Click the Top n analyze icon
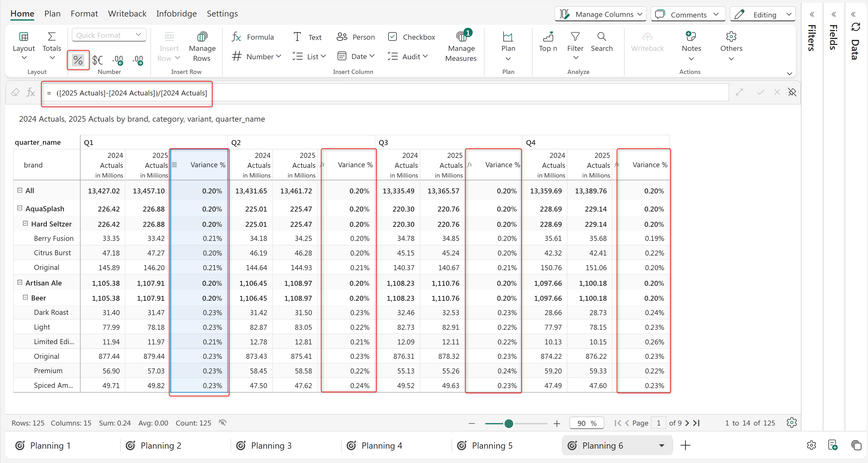The image size is (868, 463). [x=548, y=41]
